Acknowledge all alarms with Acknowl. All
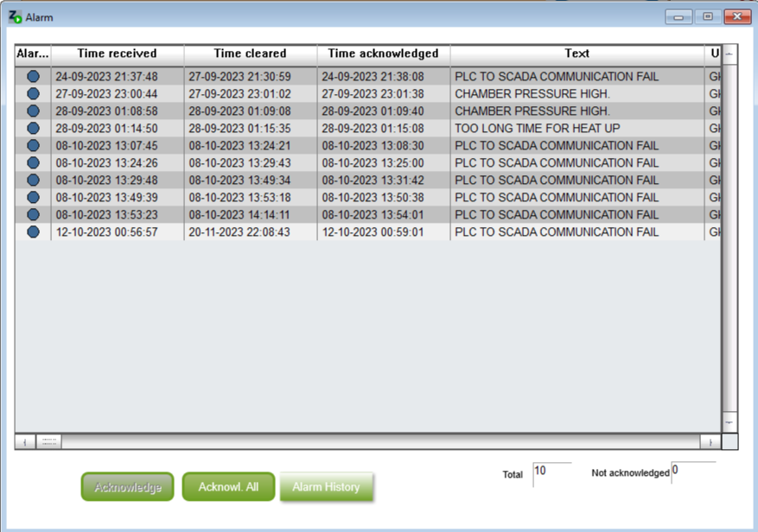This screenshot has height=532, width=758. (228, 486)
